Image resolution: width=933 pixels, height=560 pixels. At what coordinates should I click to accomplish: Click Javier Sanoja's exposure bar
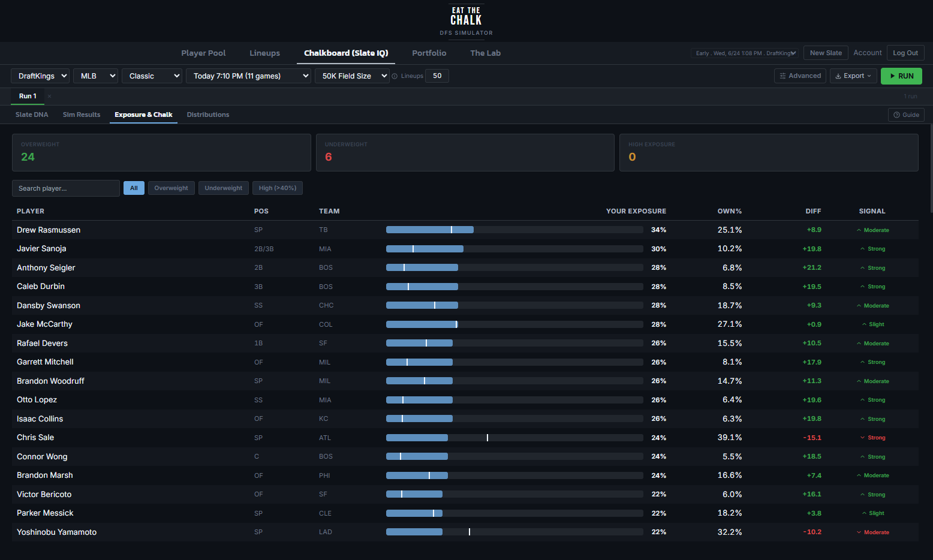pos(514,249)
